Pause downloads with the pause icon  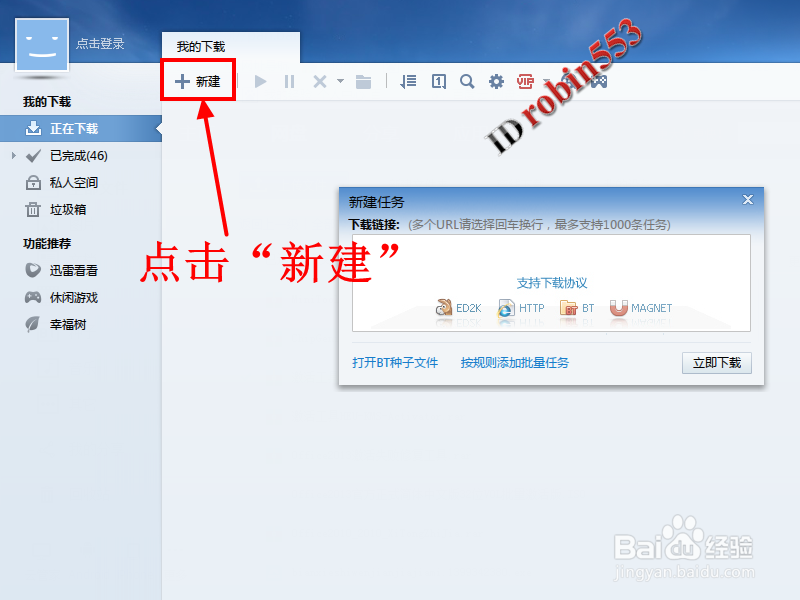(289, 82)
